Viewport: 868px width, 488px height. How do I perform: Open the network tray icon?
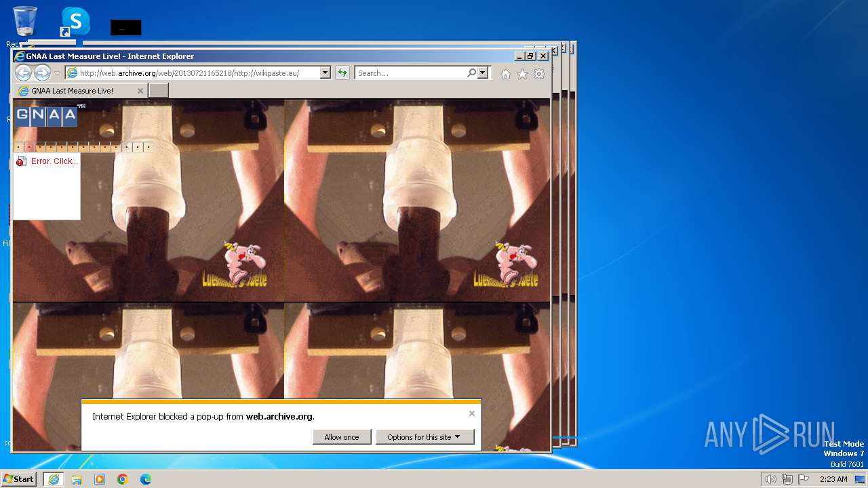click(787, 479)
